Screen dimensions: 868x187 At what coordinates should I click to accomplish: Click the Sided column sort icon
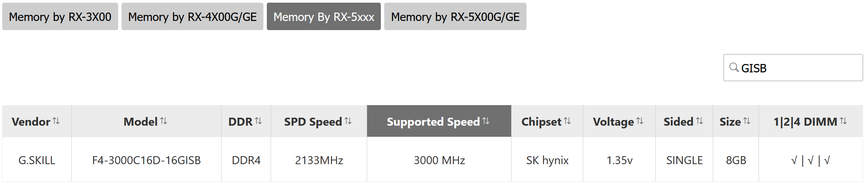(x=700, y=121)
